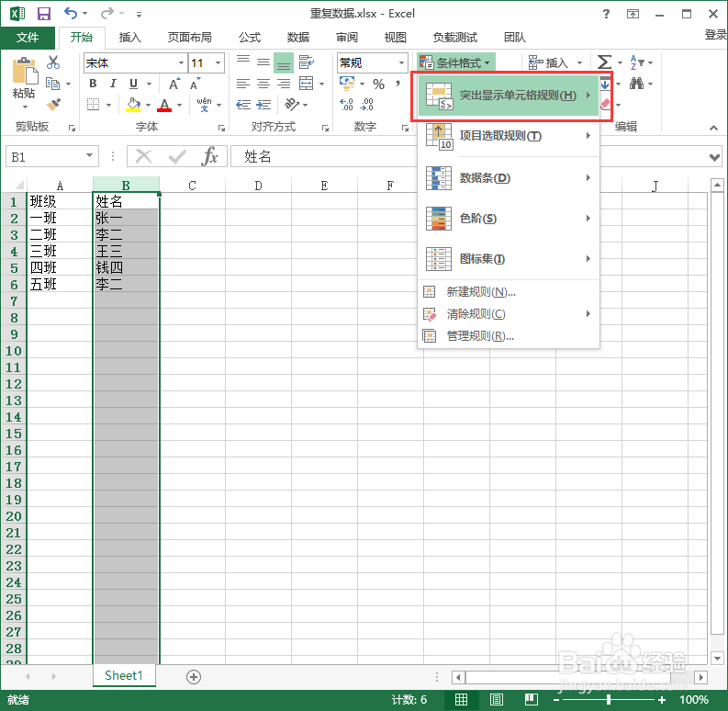This screenshot has width=728, height=711.
Task: Open Find and Select binoculars
Action: (x=636, y=84)
